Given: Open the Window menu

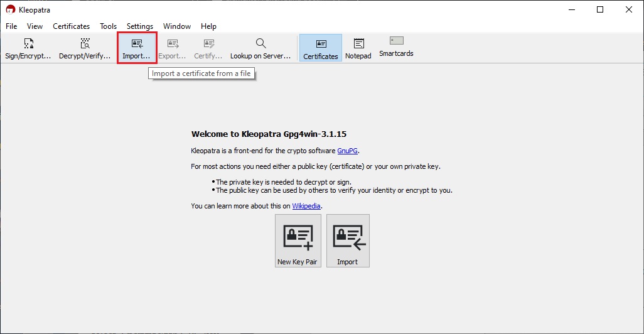Looking at the screenshot, I should [176, 26].
